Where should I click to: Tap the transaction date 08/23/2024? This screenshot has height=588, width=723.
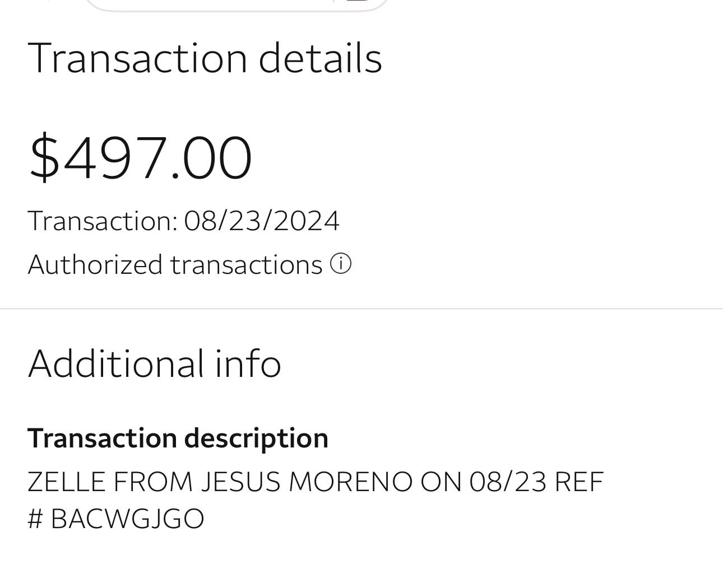point(261,221)
